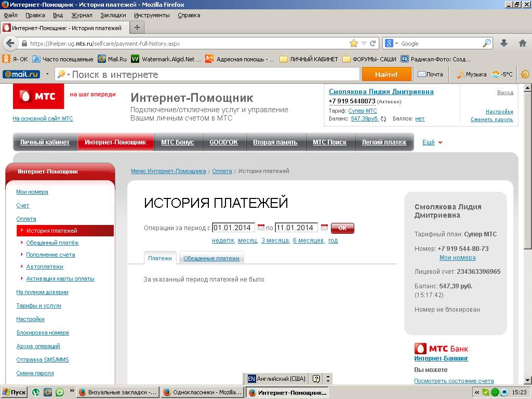Switch to the 'Обещанные платежи' tab

click(211, 258)
